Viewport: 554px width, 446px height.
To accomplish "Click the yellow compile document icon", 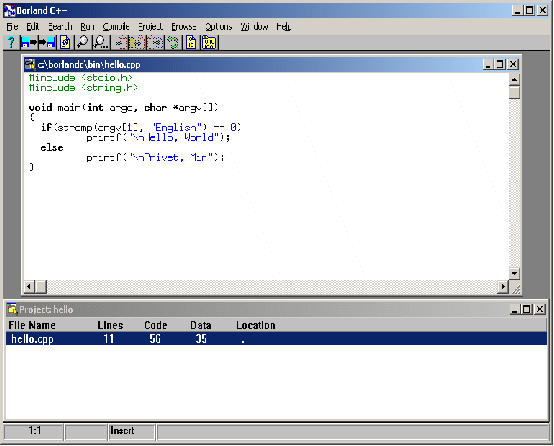I will click(191, 42).
